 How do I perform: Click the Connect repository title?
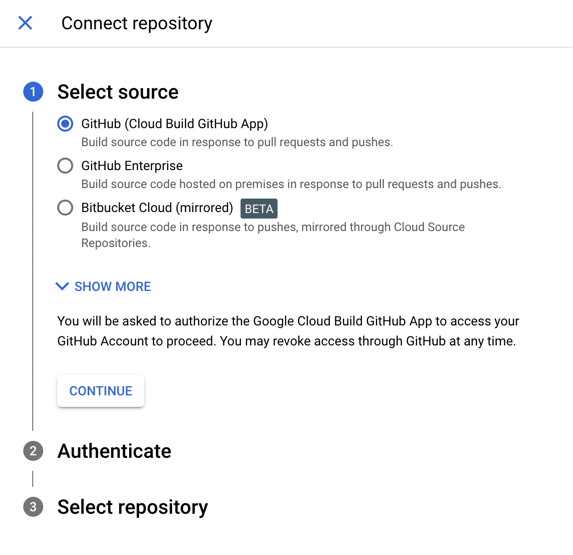tap(137, 23)
